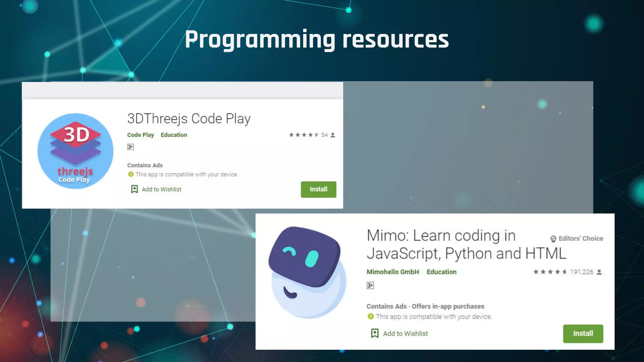Click the Editors' Choice badge icon

553,239
